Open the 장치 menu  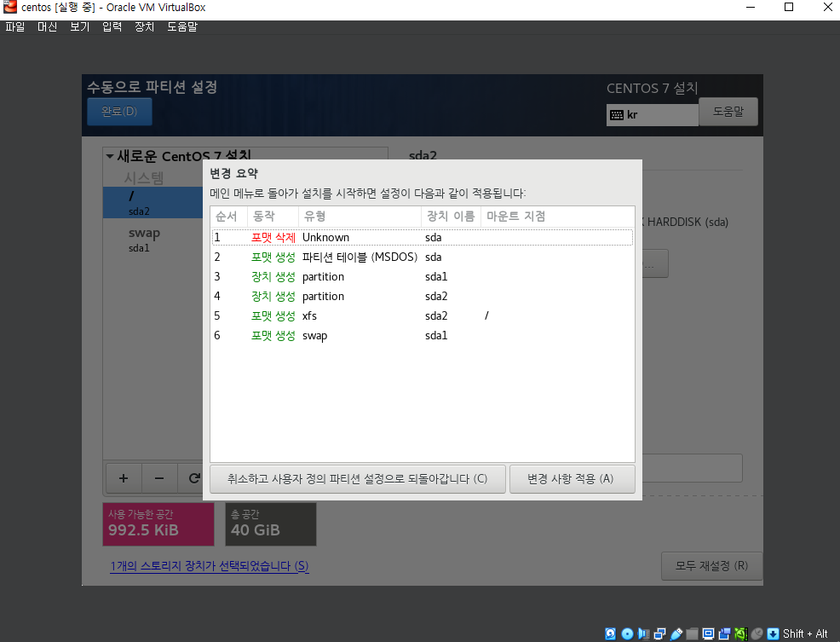145,26
